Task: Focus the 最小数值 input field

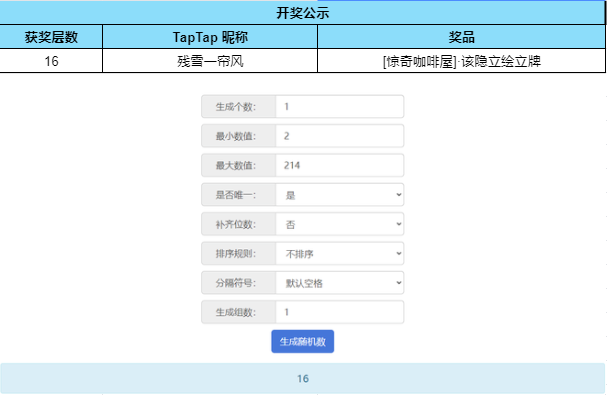Action: pos(340,136)
